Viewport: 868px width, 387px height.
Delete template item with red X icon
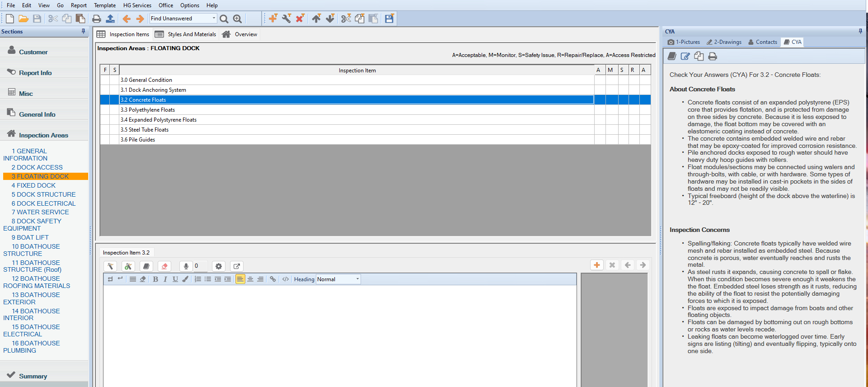click(x=300, y=18)
